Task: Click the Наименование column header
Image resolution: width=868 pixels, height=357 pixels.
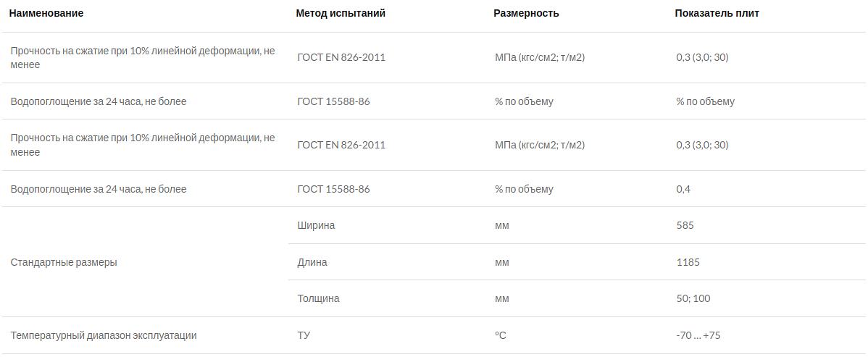Action: click(x=46, y=13)
